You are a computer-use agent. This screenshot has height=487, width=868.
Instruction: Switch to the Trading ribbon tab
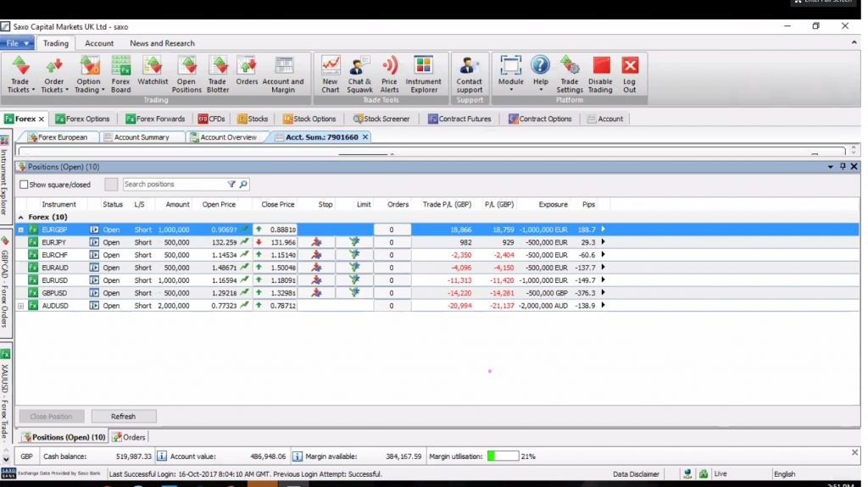(x=56, y=43)
